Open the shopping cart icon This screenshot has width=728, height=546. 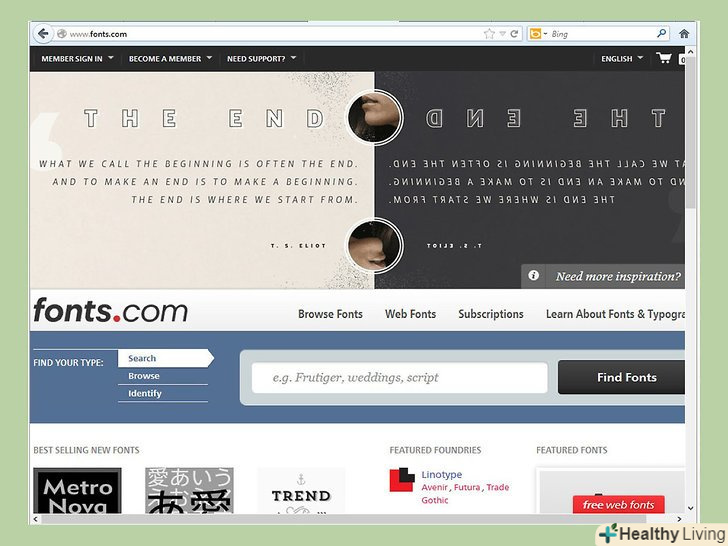[664, 58]
